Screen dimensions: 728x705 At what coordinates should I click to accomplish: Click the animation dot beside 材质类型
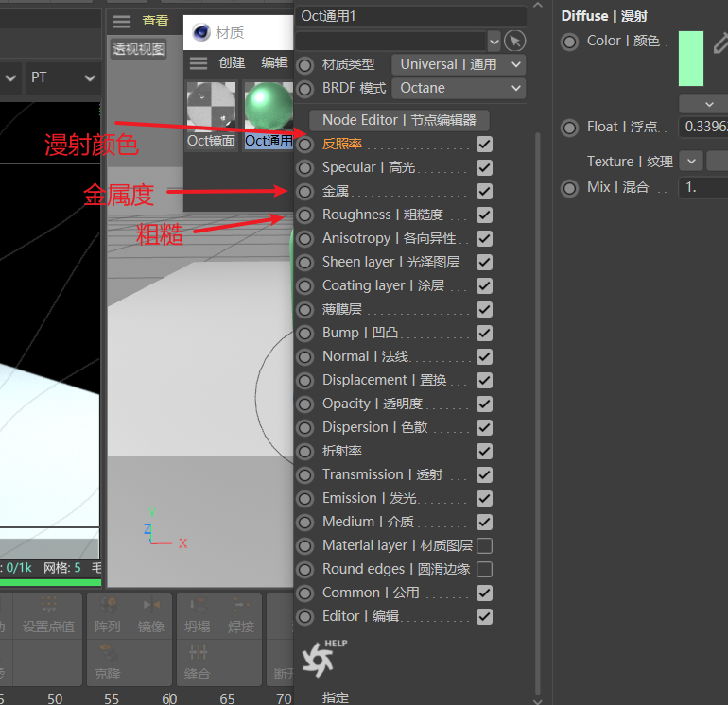coord(305,65)
